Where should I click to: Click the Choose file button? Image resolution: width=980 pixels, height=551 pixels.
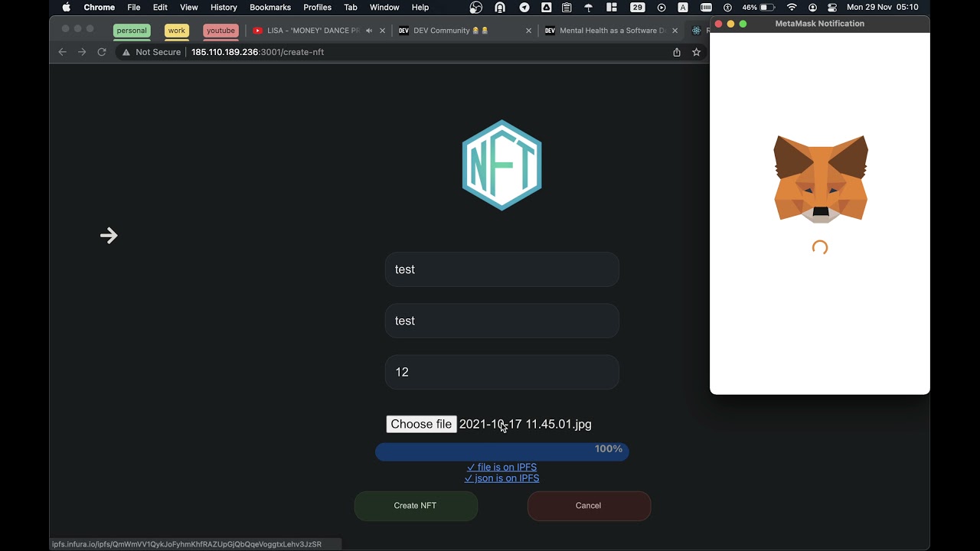421,424
